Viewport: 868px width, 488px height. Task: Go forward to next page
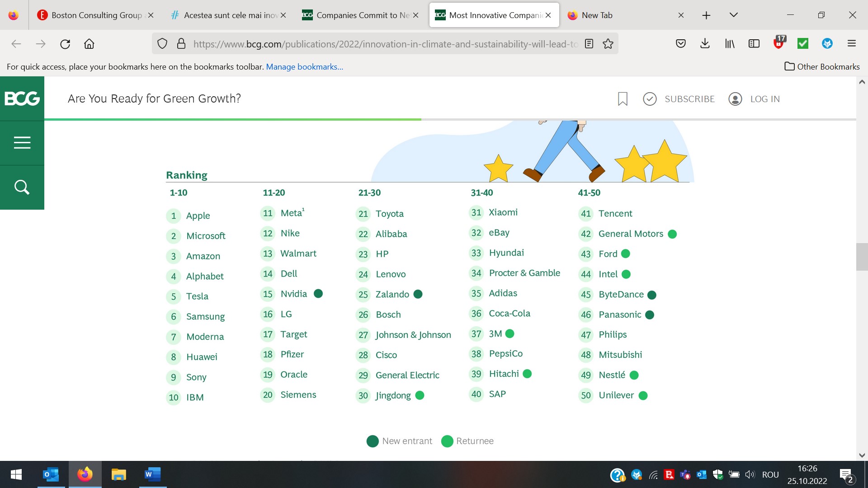pyautogui.click(x=41, y=44)
